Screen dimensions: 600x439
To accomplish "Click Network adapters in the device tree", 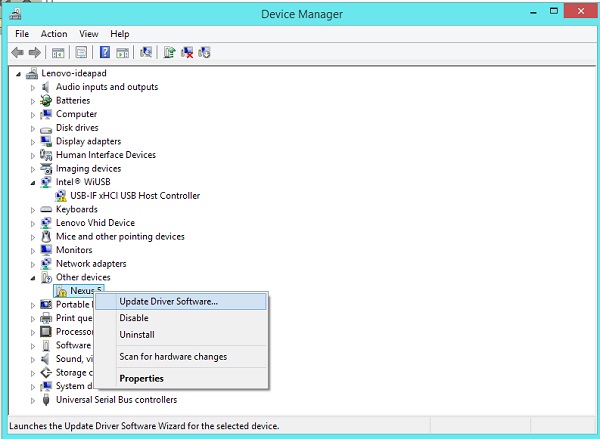I will [91, 264].
